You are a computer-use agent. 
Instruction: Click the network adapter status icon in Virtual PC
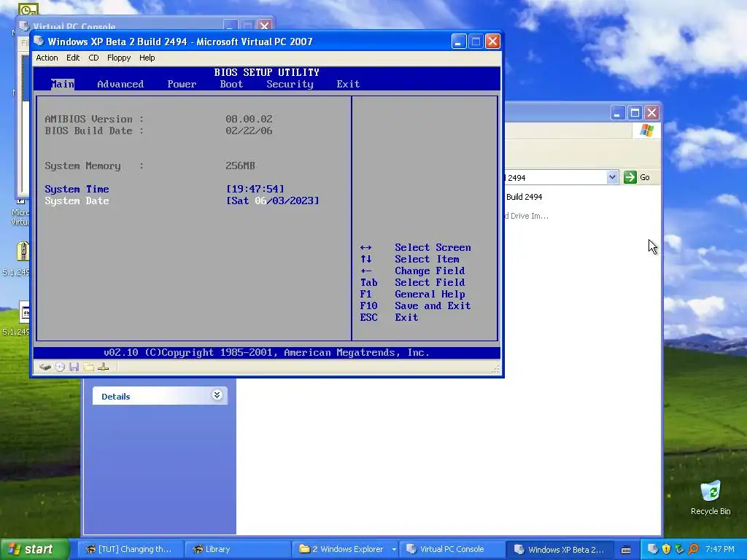pyautogui.click(x=104, y=367)
